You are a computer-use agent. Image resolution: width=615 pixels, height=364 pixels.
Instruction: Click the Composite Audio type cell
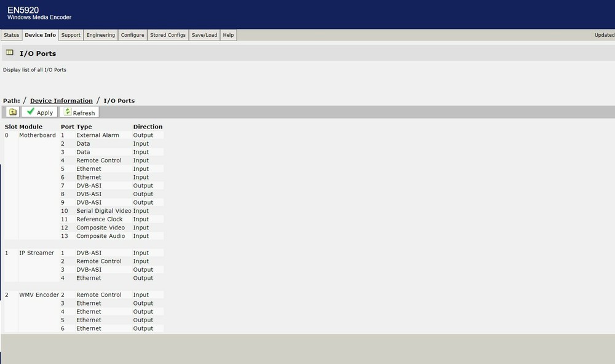(101, 236)
